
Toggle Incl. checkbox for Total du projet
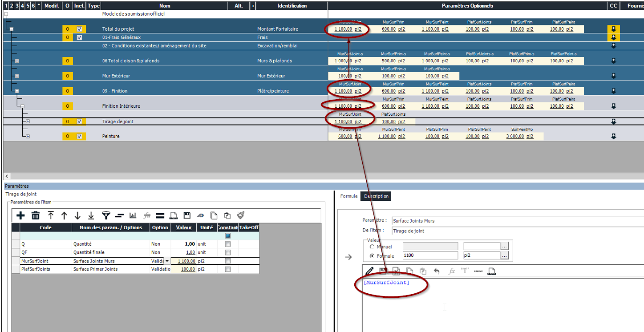(x=79, y=29)
